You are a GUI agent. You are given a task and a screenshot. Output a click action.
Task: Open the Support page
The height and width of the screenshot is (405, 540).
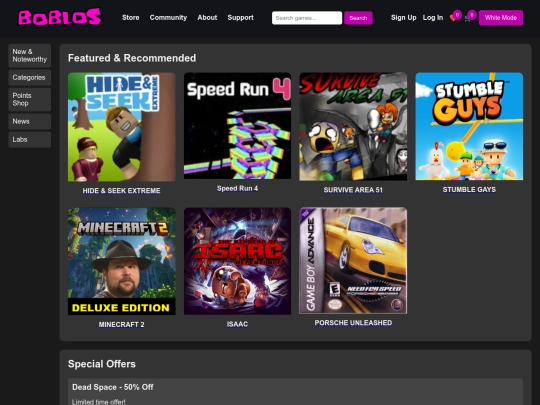point(240,18)
